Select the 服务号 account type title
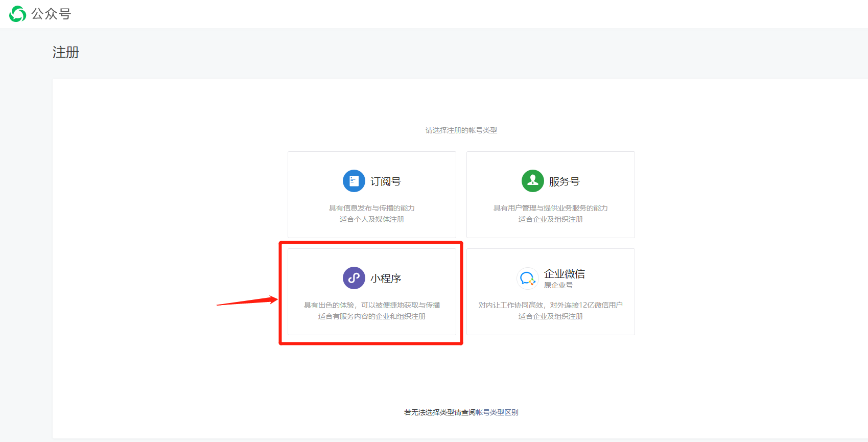868x442 pixels. point(565,181)
